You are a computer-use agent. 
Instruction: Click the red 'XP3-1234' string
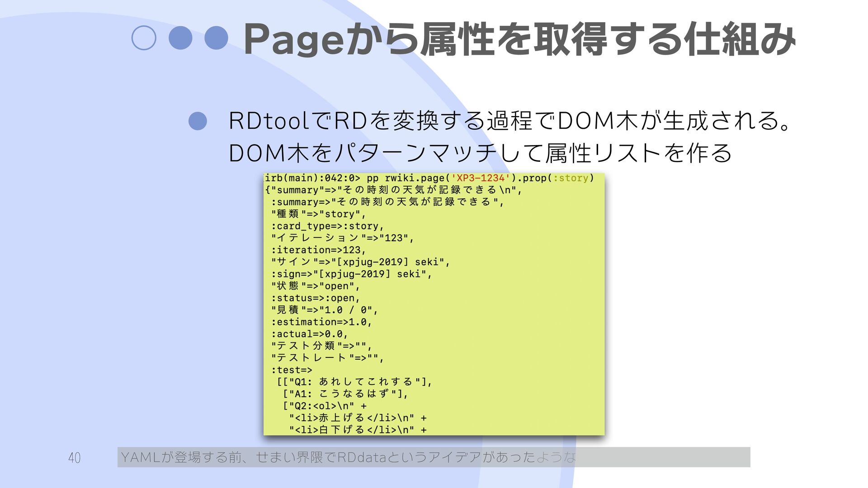pyautogui.click(x=481, y=178)
